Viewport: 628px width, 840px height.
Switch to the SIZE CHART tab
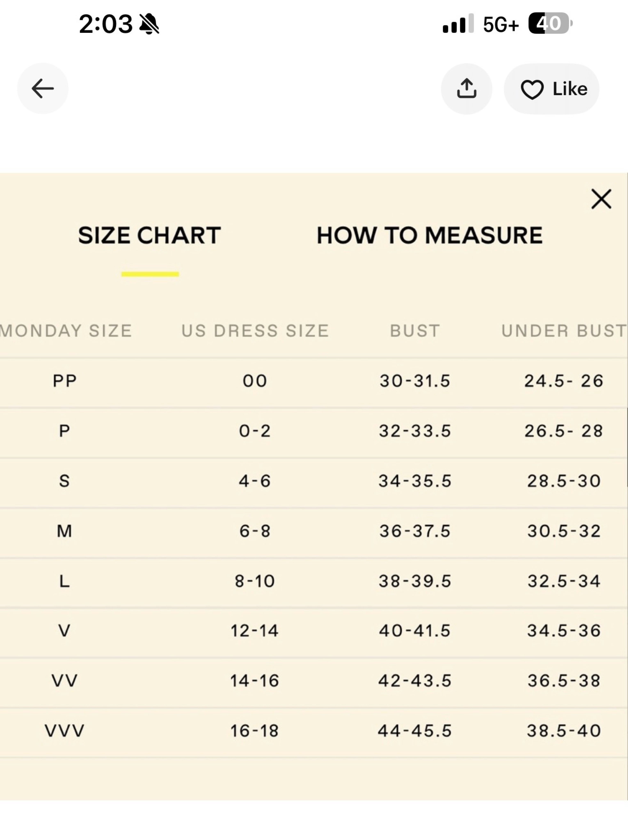tap(149, 235)
